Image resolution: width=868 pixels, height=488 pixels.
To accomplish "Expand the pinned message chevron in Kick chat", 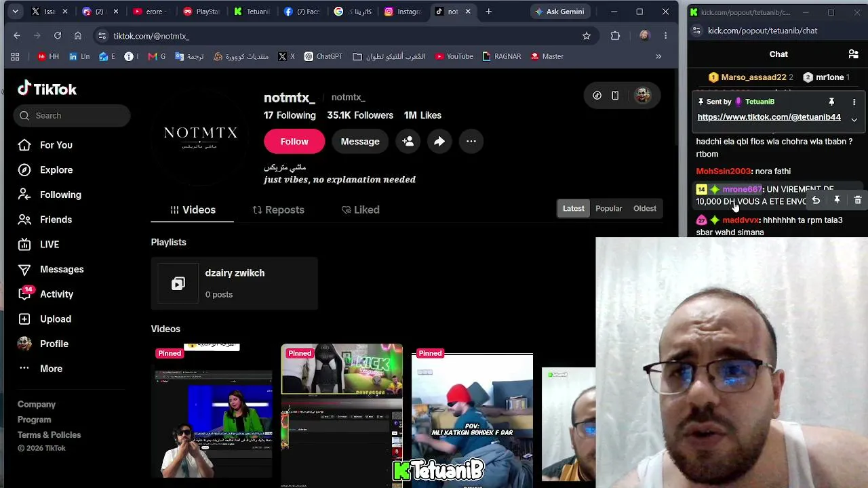I will click(854, 119).
